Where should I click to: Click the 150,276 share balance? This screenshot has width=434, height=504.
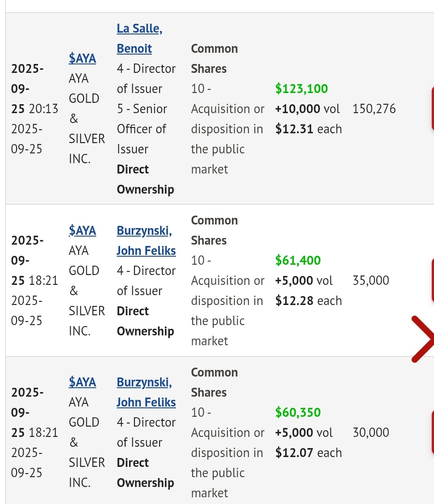coord(374,109)
